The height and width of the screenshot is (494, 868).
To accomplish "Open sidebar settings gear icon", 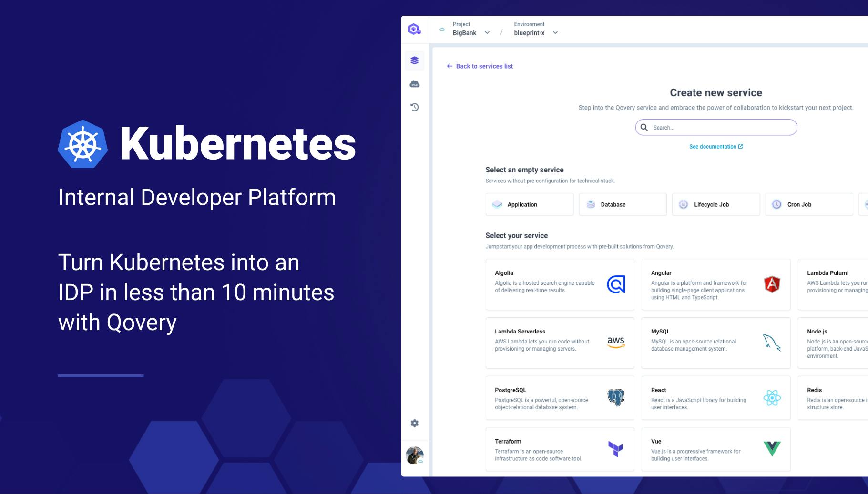I will [x=414, y=423].
